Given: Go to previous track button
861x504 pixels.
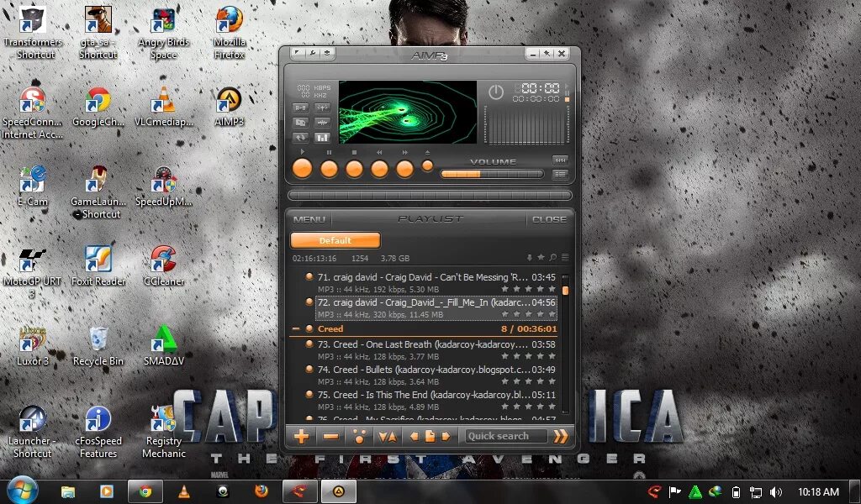Looking at the screenshot, I should pyautogui.click(x=379, y=168).
